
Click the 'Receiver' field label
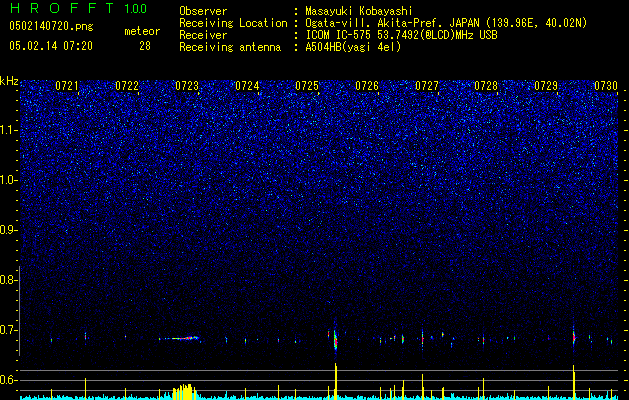(x=203, y=35)
